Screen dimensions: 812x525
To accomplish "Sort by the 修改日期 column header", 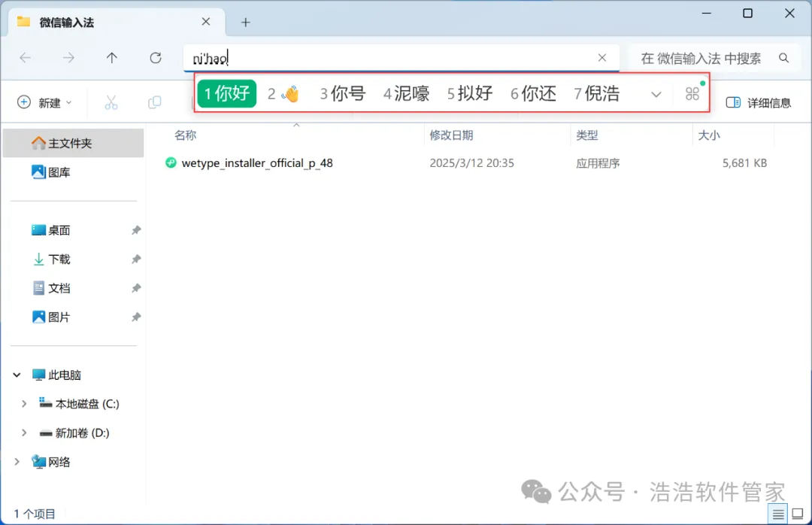I will 451,135.
